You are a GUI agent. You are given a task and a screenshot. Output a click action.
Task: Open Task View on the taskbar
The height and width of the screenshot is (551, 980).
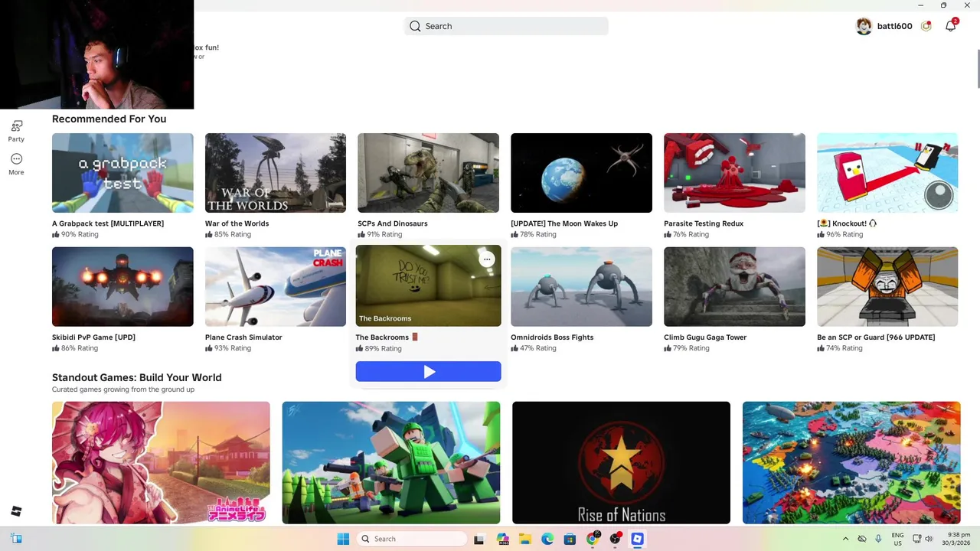479,539
